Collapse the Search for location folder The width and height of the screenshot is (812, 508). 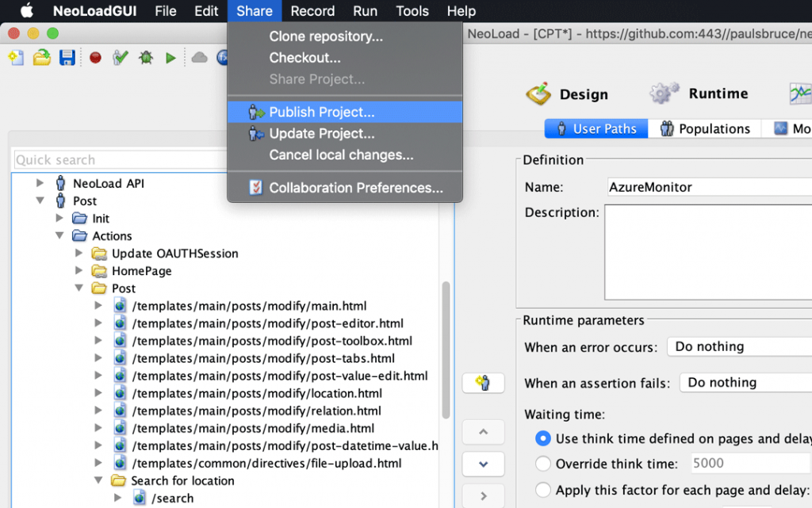pos(98,480)
